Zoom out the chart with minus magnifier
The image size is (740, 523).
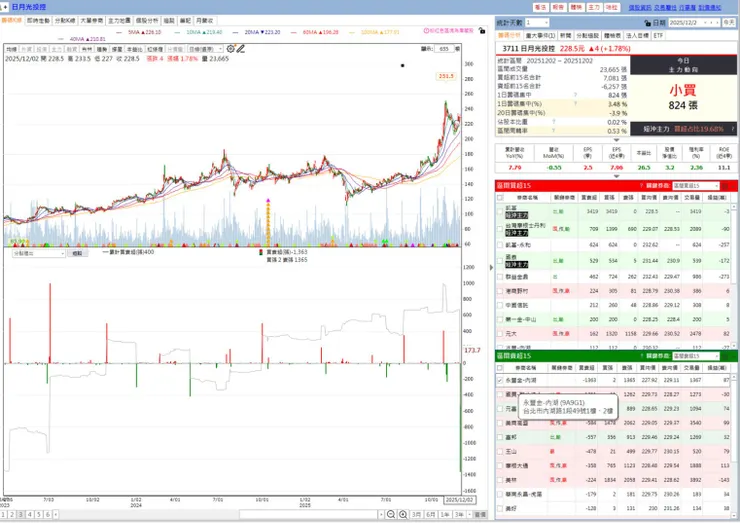pos(391,515)
